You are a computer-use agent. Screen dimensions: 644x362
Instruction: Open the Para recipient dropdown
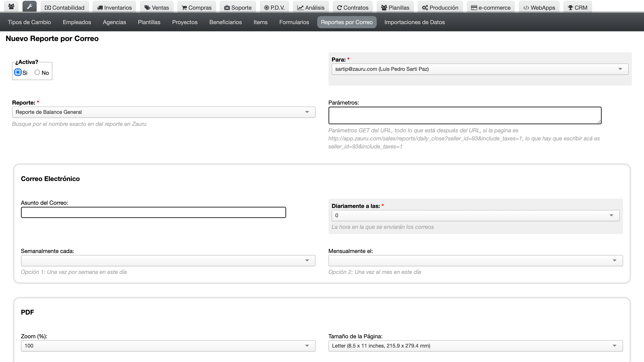click(x=480, y=69)
